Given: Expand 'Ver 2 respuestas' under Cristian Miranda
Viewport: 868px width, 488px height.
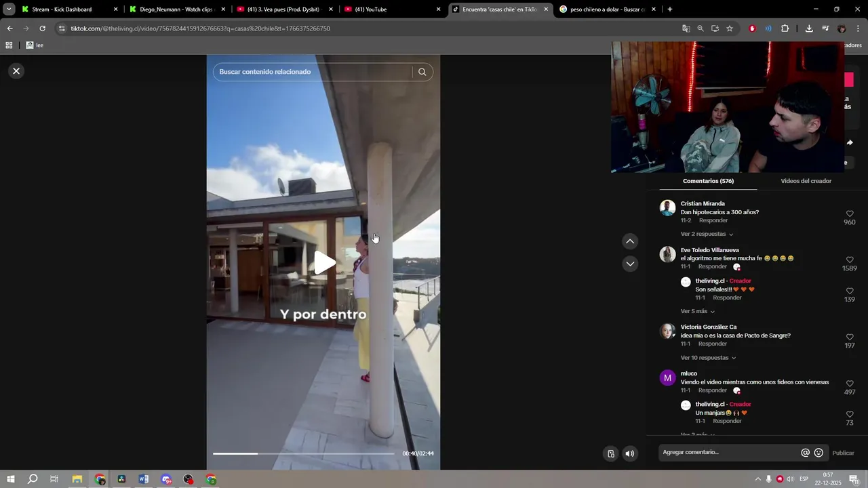Looking at the screenshot, I should click(x=707, y=234).
